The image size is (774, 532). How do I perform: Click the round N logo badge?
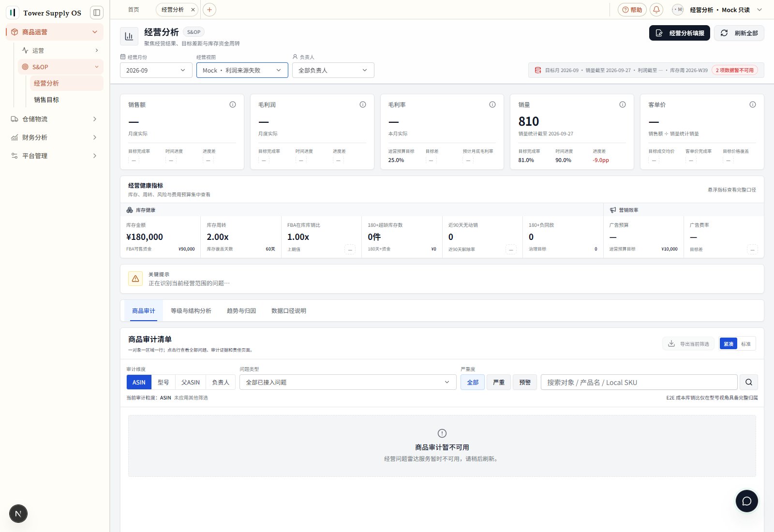click(x=18, y=514)
